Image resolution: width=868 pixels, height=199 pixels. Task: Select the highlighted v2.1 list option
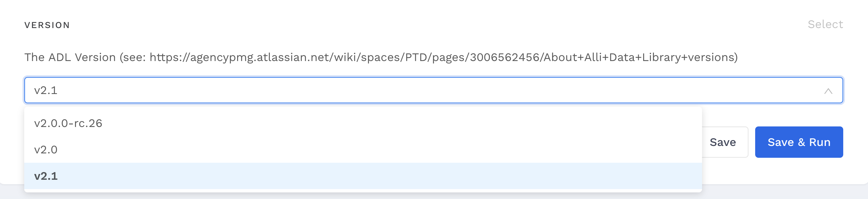point(363,176)
